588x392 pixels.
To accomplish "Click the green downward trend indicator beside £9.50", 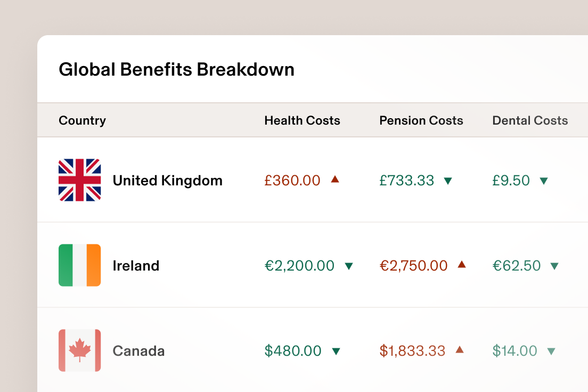I will (543, 181).
